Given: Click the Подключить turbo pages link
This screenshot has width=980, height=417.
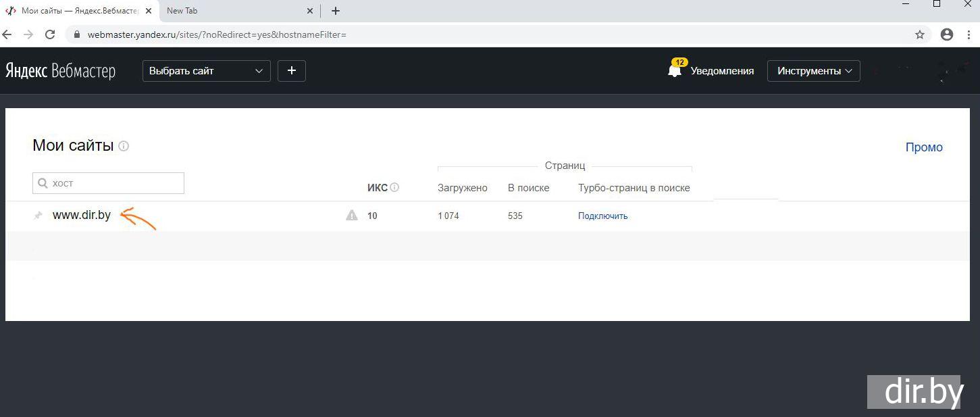Looking at the screenshot, I should pos(602,216).
